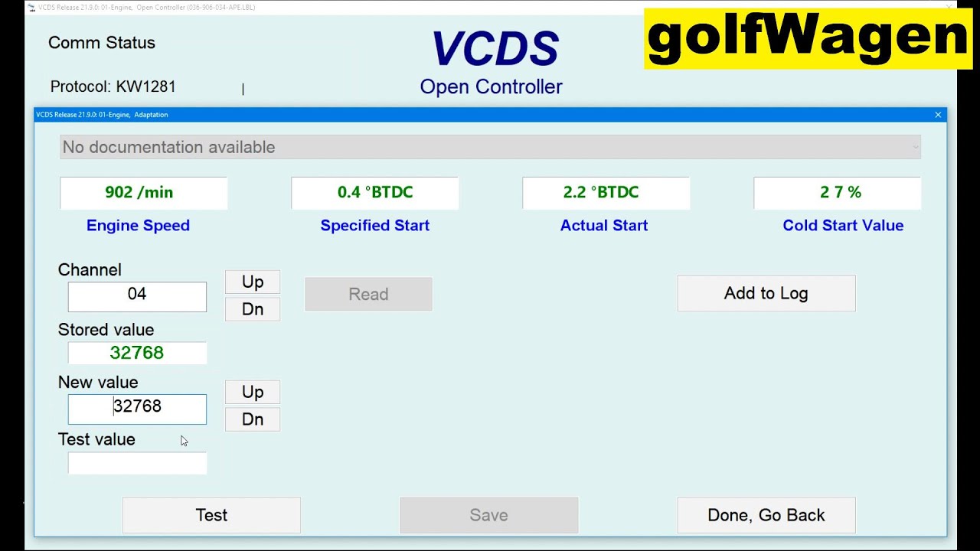Focus the Test value input field
The image size is (980, 551).
coord(137,463)
